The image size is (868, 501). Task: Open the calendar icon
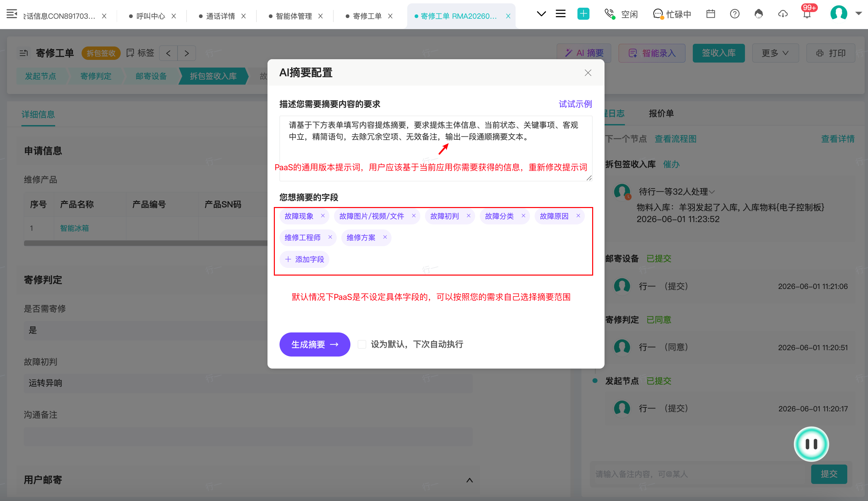coord(711,14)
